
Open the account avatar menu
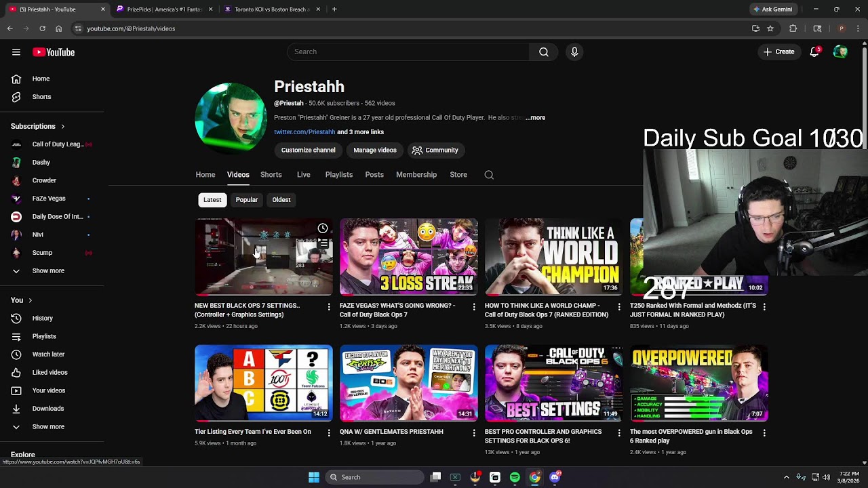[840, 52]
